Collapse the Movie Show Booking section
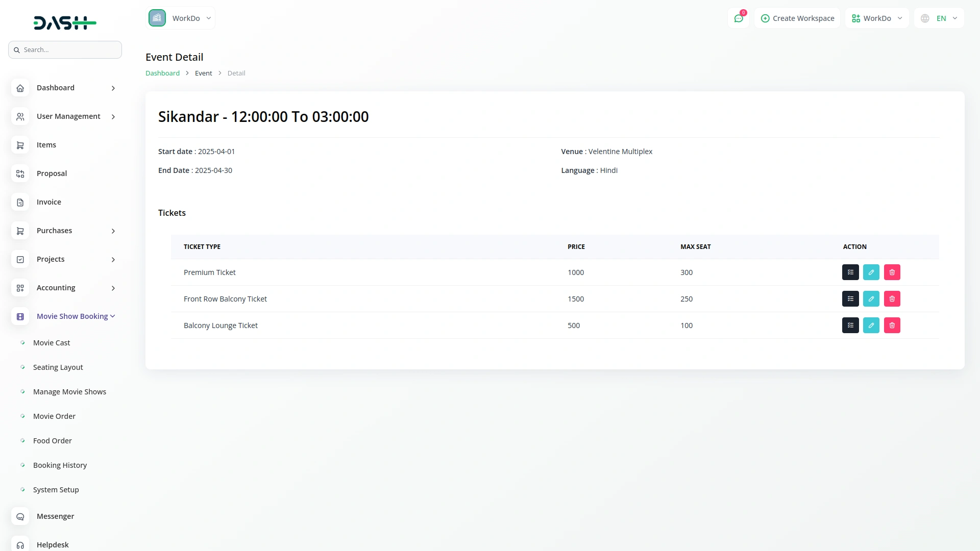The image size is (980, 551). click(x=75, y=316)
